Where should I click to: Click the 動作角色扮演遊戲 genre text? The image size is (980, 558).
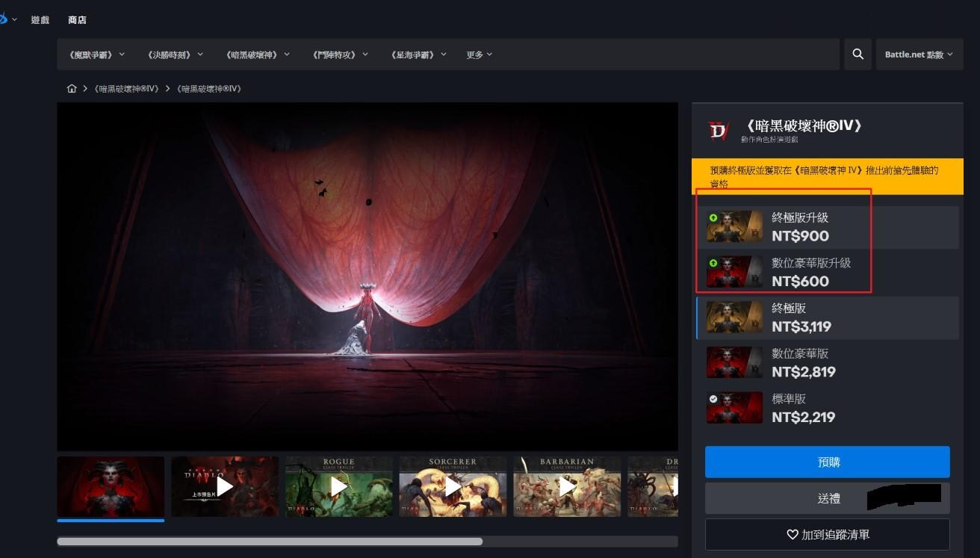coord(769,140)
